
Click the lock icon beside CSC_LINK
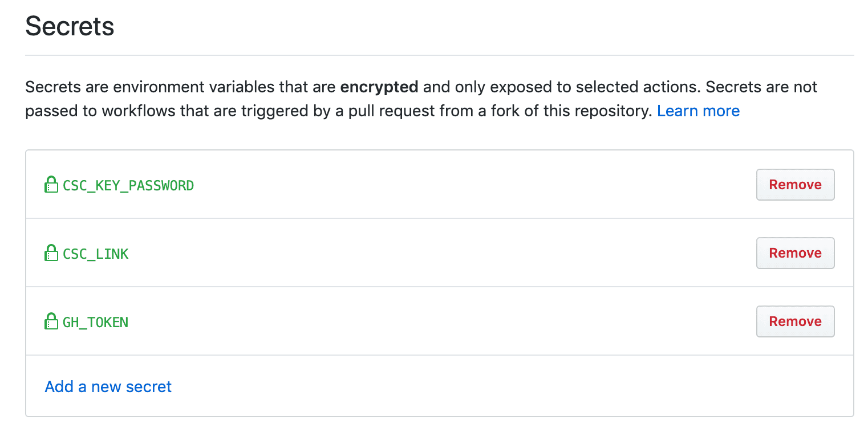point(51,253)
